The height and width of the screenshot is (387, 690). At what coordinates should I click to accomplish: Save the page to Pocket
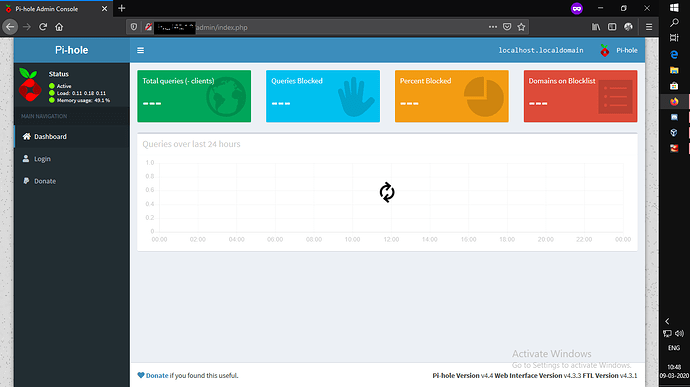tap(507, 27)
